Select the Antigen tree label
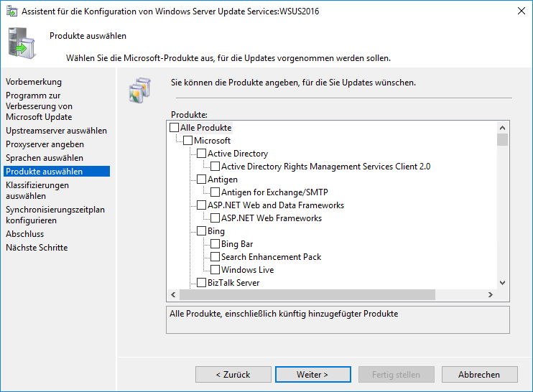 (223, 179)
